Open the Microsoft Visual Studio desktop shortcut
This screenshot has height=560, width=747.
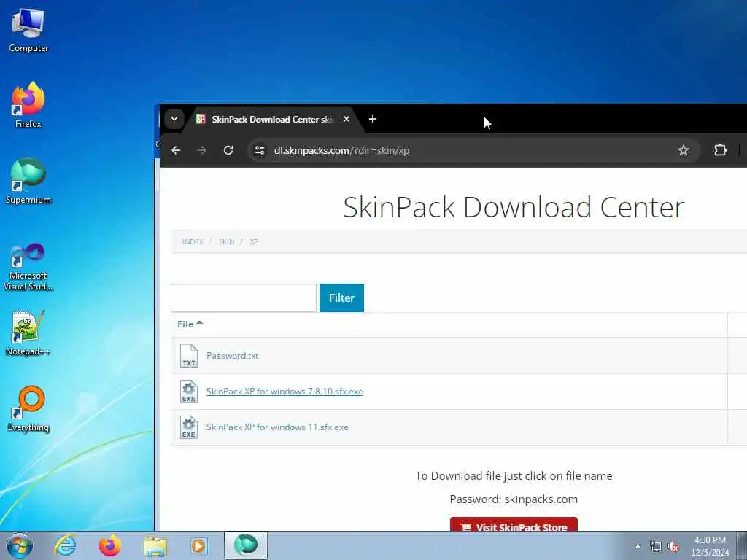(x=28, y=267)
